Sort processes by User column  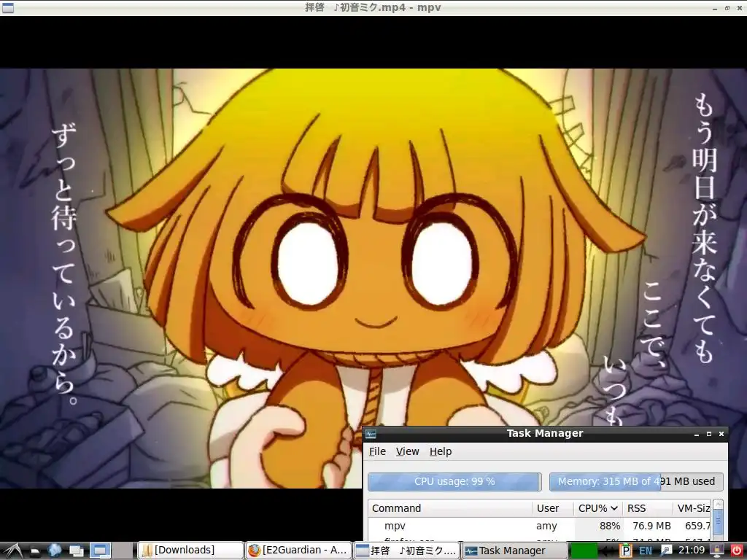(x=553, y=508)
